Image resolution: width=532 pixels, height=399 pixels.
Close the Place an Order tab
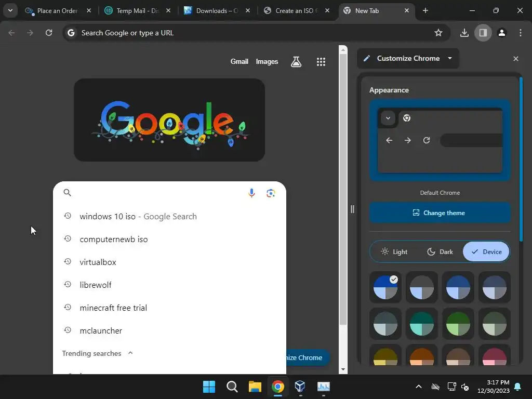pyautogui.click(x=88, y=10)
